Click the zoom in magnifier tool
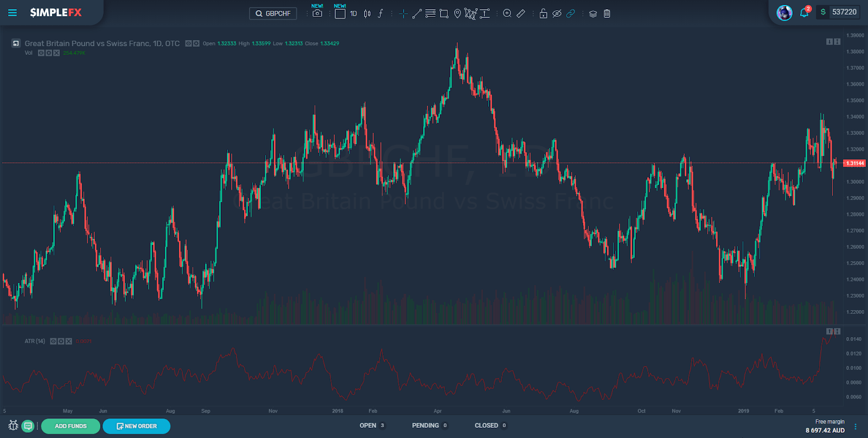868x438 pixels. coord(507,14)
